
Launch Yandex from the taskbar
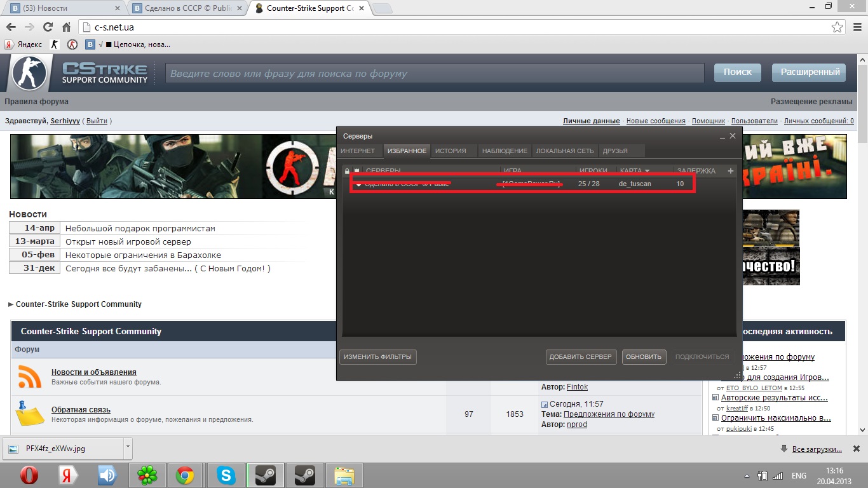pyautogui.click(x=68, y=475)
